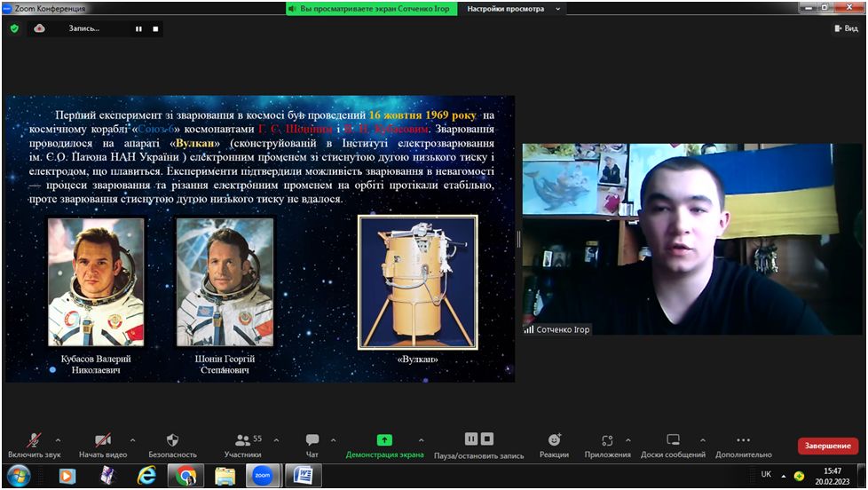Unmute with the Включить звук microphone
The height and width of the screenshot is (490, 868).
(x=35, y=445)
